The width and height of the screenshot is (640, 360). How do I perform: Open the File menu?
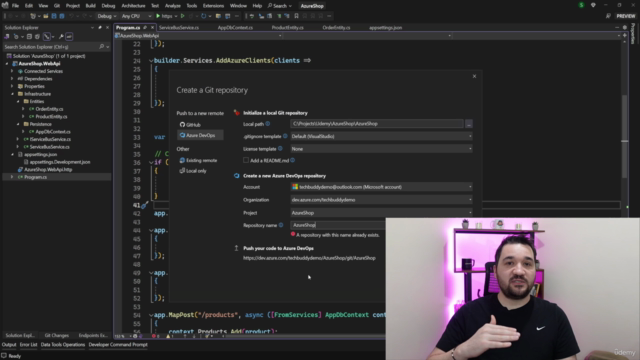coord(15,6)
